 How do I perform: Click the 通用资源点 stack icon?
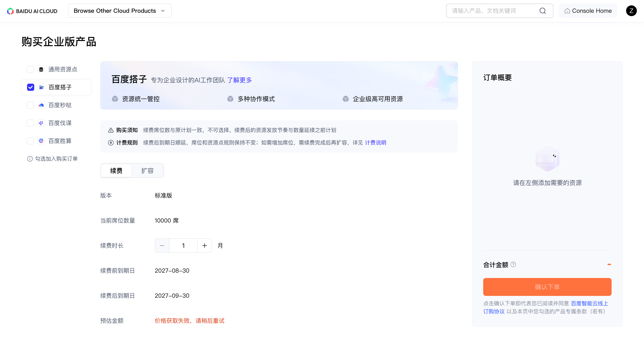[41, 69]
